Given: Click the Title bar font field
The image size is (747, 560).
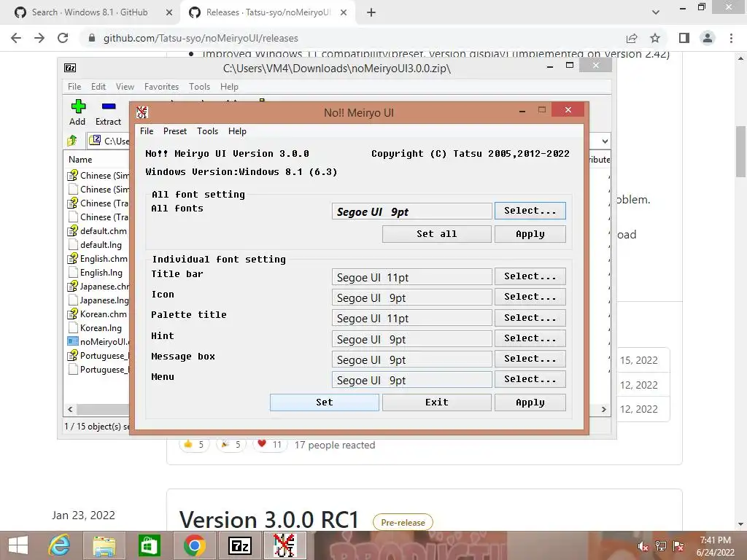Looking at the screenshot, I should [x=411, y=276].
